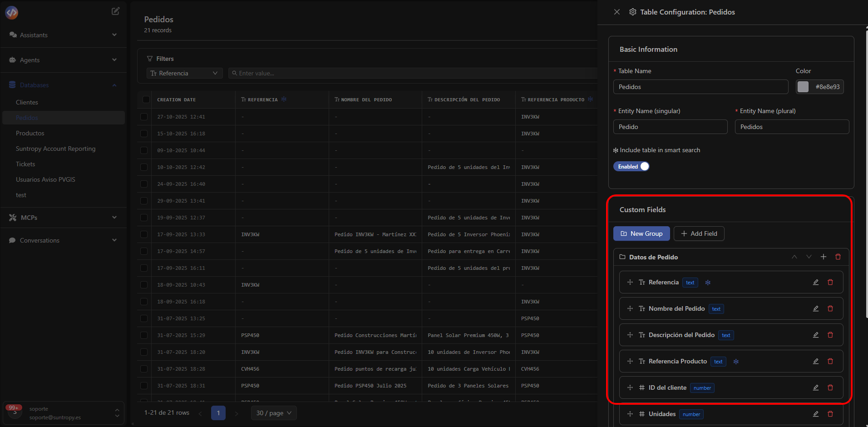The width and height of the screenshot is (868, 427).
Task: Go to the previous results page
Action: pos(200,413)
